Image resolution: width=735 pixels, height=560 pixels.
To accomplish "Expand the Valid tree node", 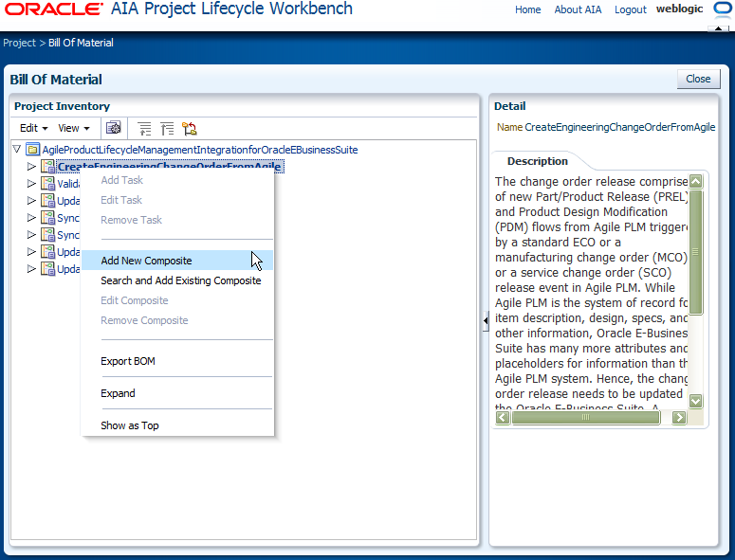I will (x=31, y=184).
